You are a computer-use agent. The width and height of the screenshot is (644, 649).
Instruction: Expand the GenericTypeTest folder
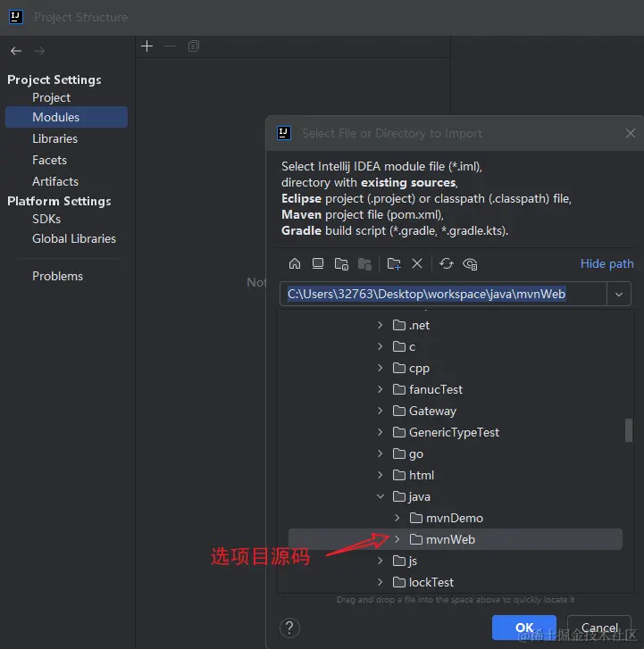pyautogui.click(x=381, y=432)
